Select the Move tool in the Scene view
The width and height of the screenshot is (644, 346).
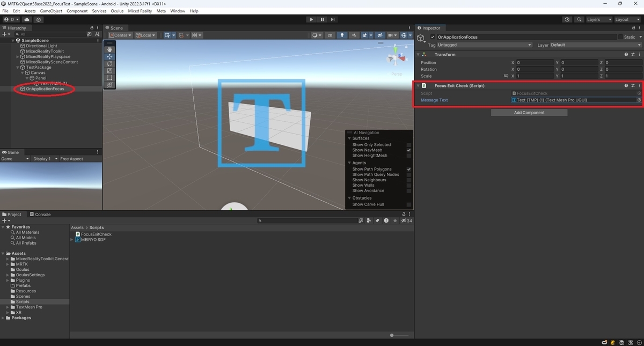pyautogui.click(x=109, y=56)
